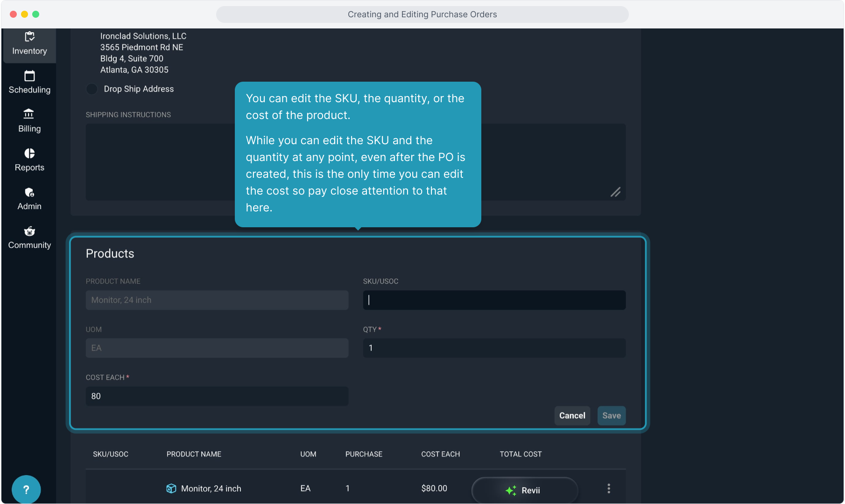Click the Total Cost column header
The height and width of the screenshot is (504, 845).
tap(521, 454)
